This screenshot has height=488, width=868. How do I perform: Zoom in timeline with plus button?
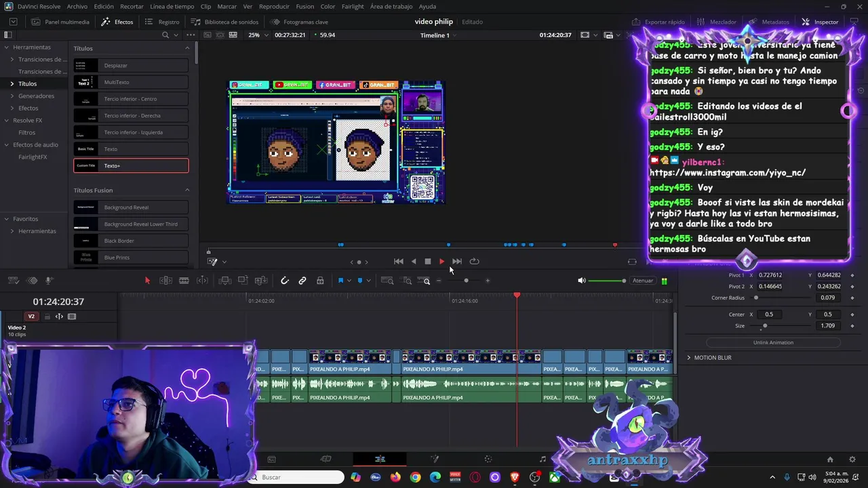(487, 281)
